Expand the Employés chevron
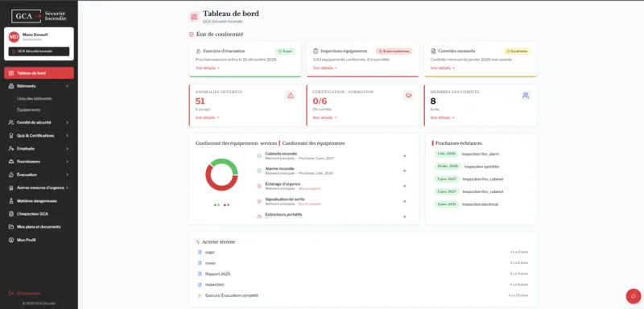The height and width of the screenshot is (309, 644). pos(67,149)
